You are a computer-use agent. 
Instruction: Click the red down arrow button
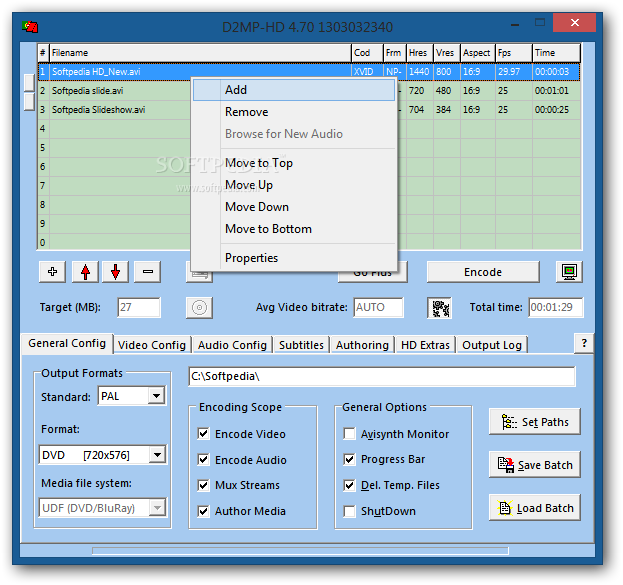pos(116,272)
